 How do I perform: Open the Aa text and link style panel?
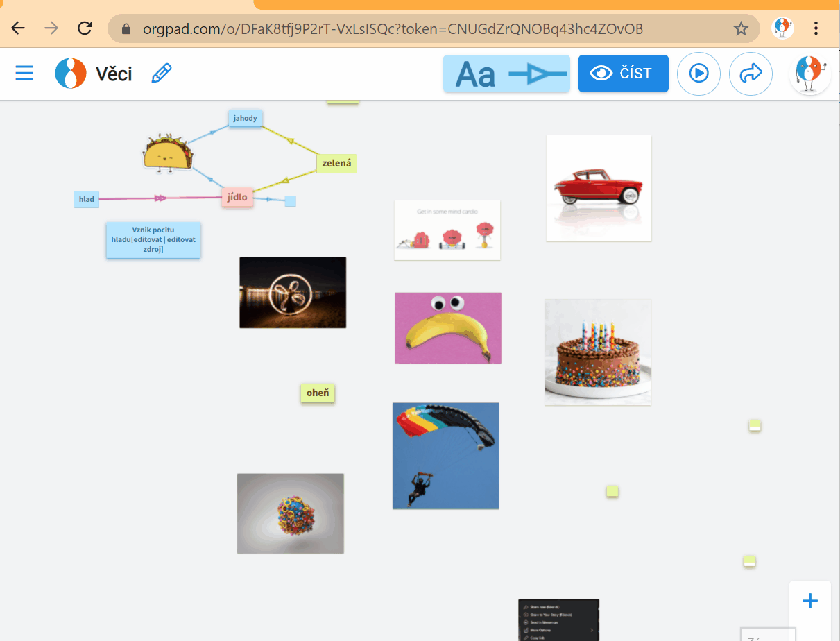(506, 74)
